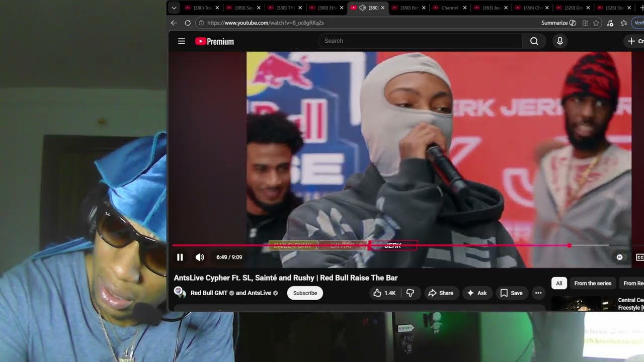Open the music-note icon in browser toolbar

tap(610, 23)
